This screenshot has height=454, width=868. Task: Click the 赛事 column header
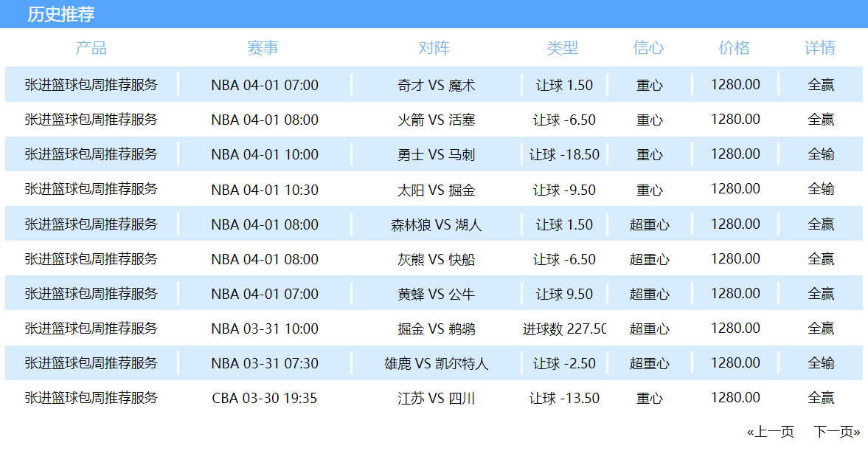click(x=263, y=48)
